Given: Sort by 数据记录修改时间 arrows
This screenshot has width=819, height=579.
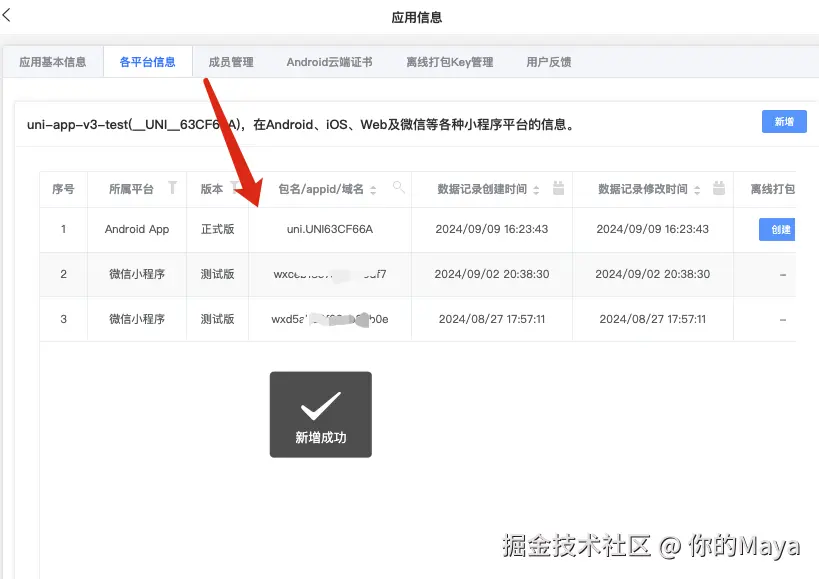Looking at the screenshot, I should (x=697, y=190).
